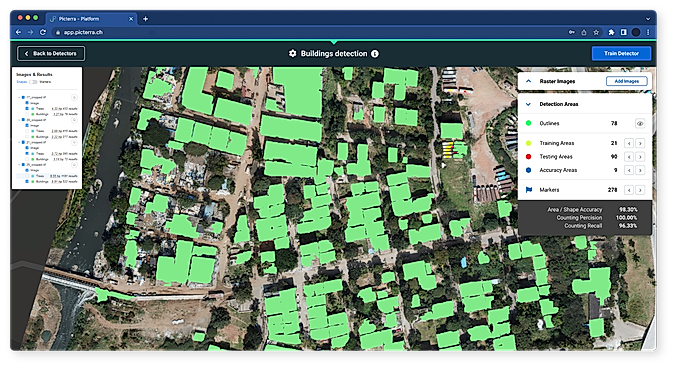Uncheck Image checkbox in bottom image group

[27, 170]
